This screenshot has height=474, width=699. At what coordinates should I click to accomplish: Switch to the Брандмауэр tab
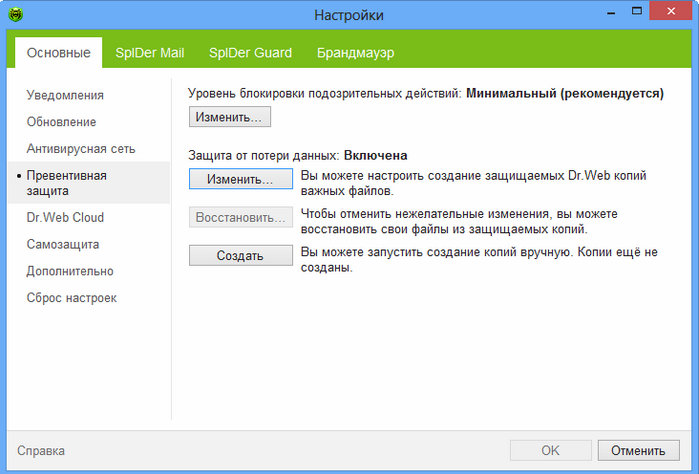(355, 53)
